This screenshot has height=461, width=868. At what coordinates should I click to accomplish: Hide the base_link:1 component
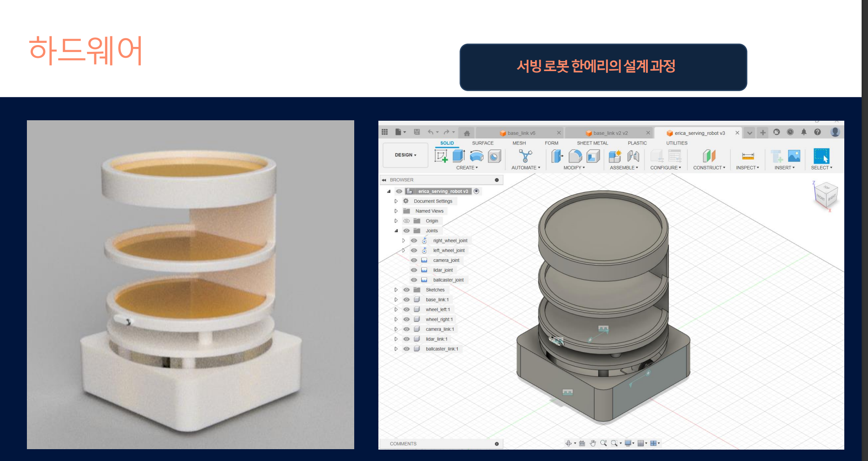click(x=407, y=300)
